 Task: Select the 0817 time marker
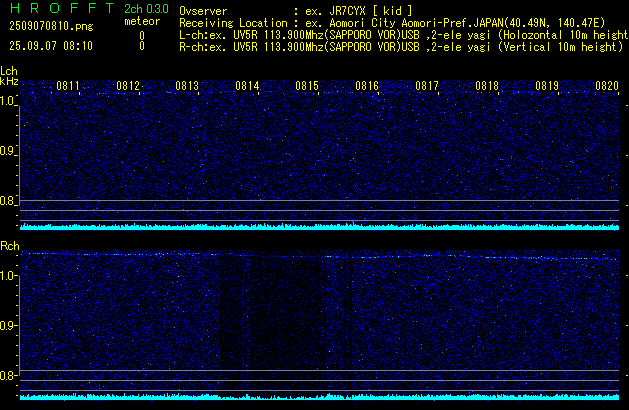click(x=427, y=86)
